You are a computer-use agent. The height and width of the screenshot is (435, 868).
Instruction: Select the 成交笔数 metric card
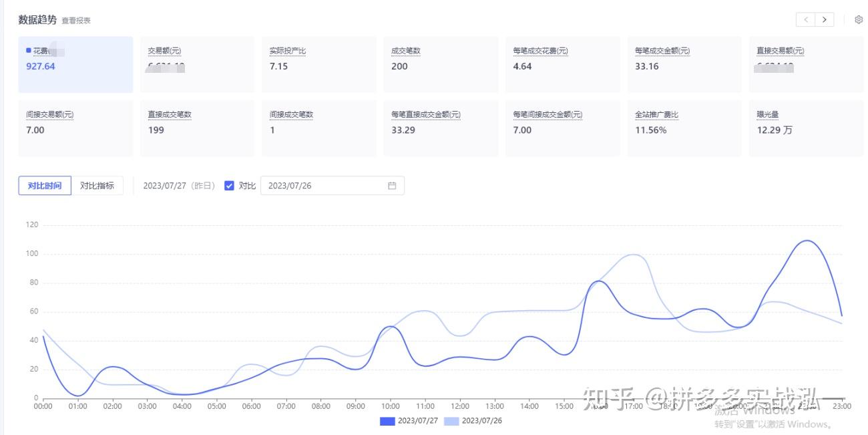click(x=441, y=64)
